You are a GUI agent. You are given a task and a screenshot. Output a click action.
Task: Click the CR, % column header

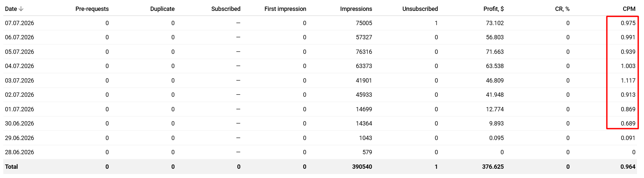(562, 9)
